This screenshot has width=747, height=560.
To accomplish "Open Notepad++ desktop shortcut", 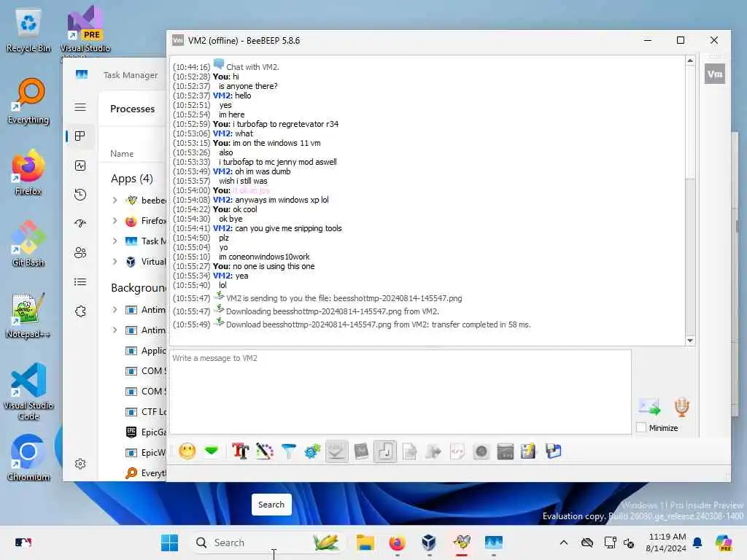I will (x=28, y=315).
